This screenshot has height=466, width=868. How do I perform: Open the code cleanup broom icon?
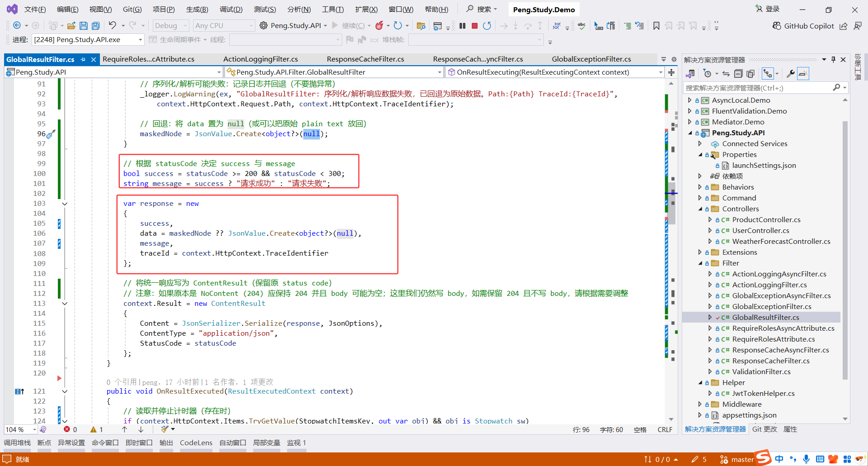click(165, 429)
